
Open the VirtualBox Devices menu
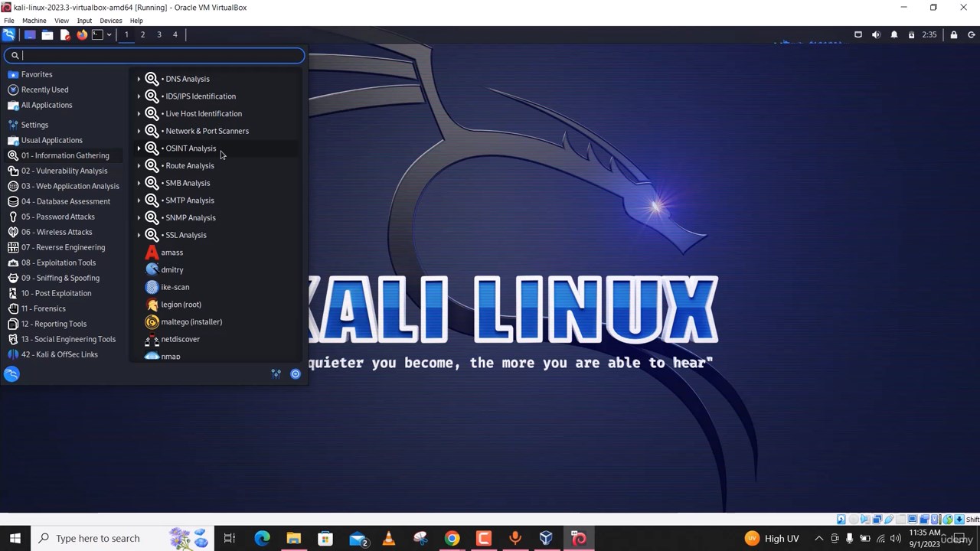coord(110,21)
